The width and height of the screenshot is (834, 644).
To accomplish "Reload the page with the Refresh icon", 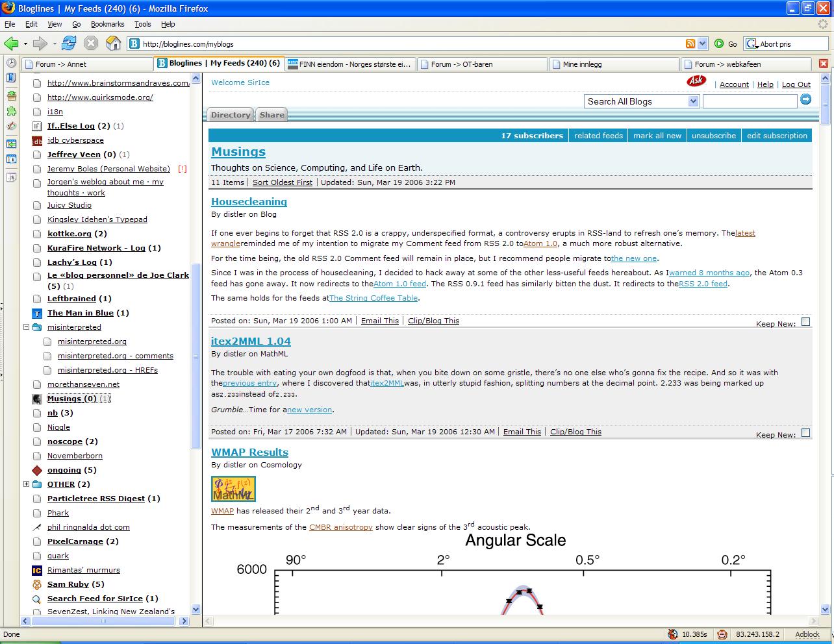I will click(x=69, y=43).
